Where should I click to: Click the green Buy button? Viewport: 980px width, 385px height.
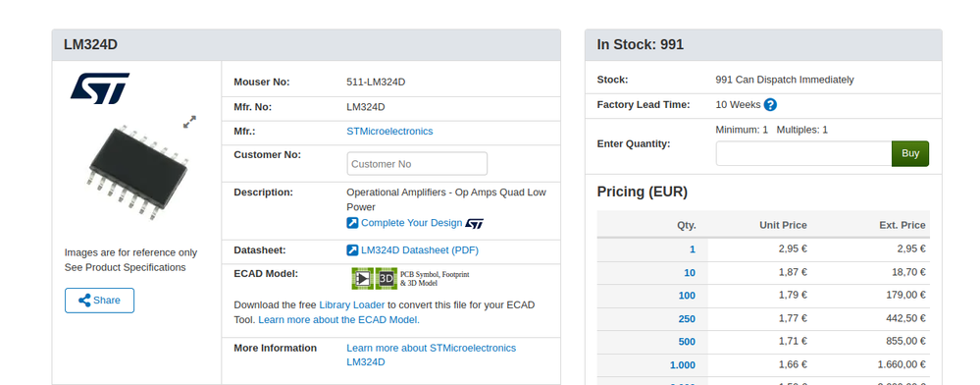click(x=910, y=153)
